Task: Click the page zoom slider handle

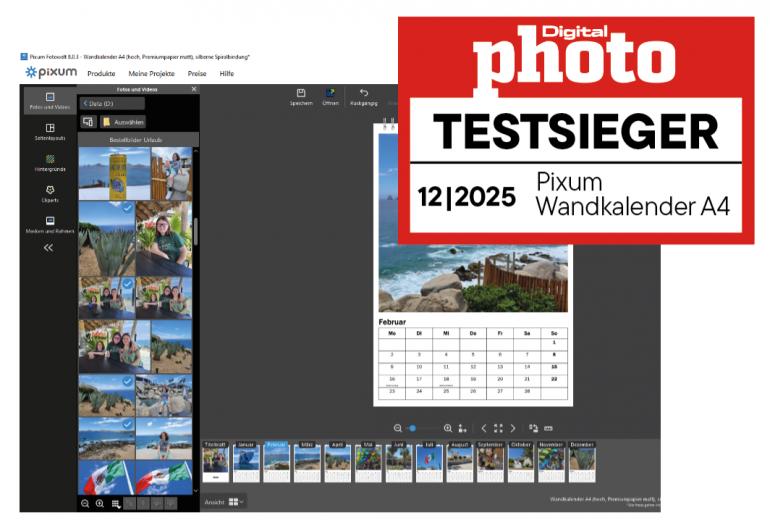Action: point(413,428)
